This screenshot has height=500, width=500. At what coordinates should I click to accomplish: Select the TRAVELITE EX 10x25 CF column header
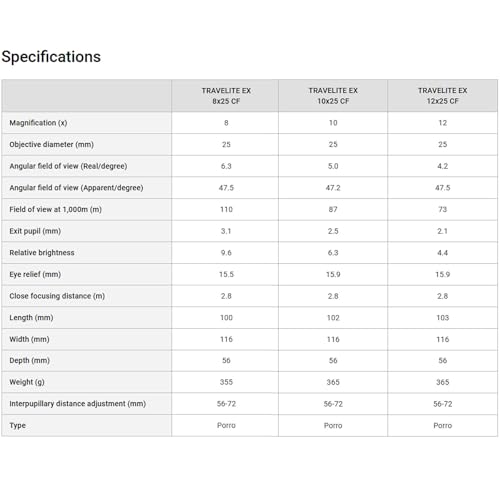(x=333, y=96)
